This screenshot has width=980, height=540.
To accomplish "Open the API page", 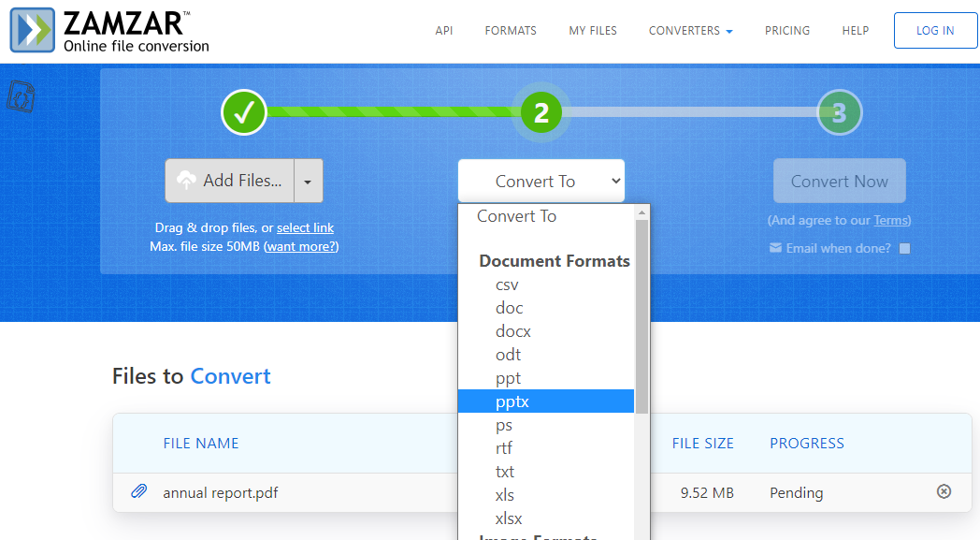I will point(444,31).
